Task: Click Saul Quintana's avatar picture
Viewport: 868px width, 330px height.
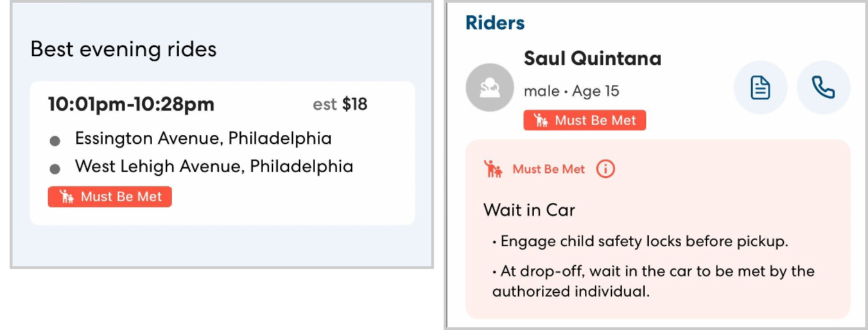Action: point(490,88)
